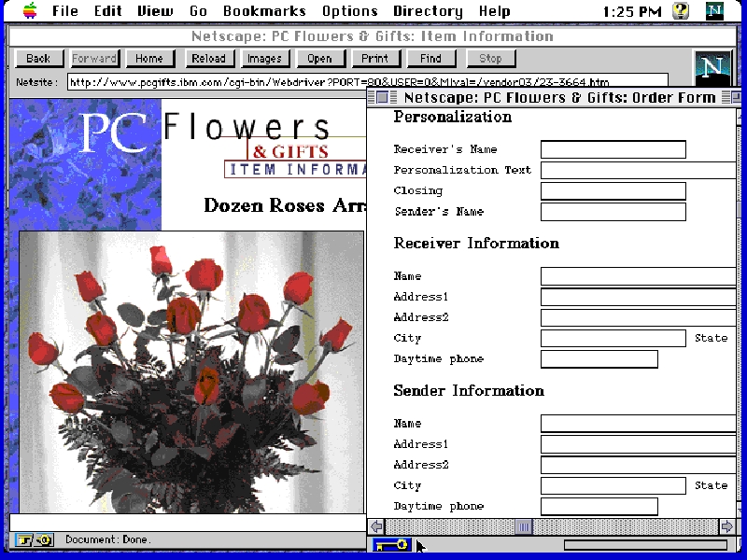Screen dimensions: 747x560
Task: Click the Sender Information Name field
Action: (639, 424)
